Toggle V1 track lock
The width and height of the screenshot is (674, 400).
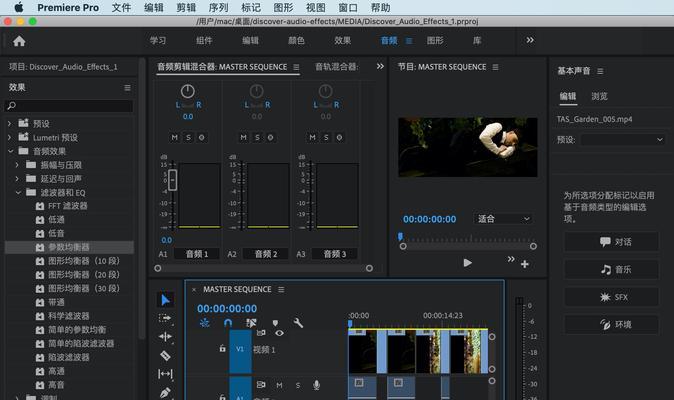pos(222,349)
